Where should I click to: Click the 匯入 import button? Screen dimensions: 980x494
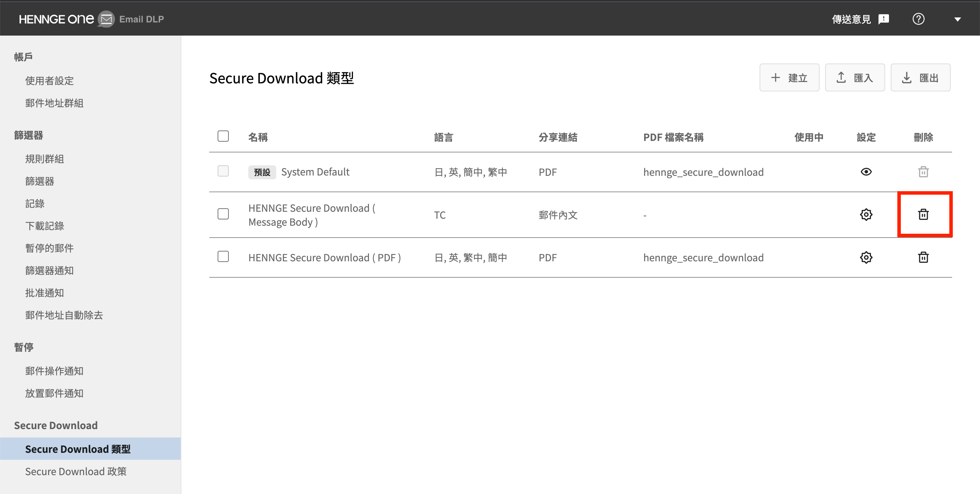click(854, 78)
